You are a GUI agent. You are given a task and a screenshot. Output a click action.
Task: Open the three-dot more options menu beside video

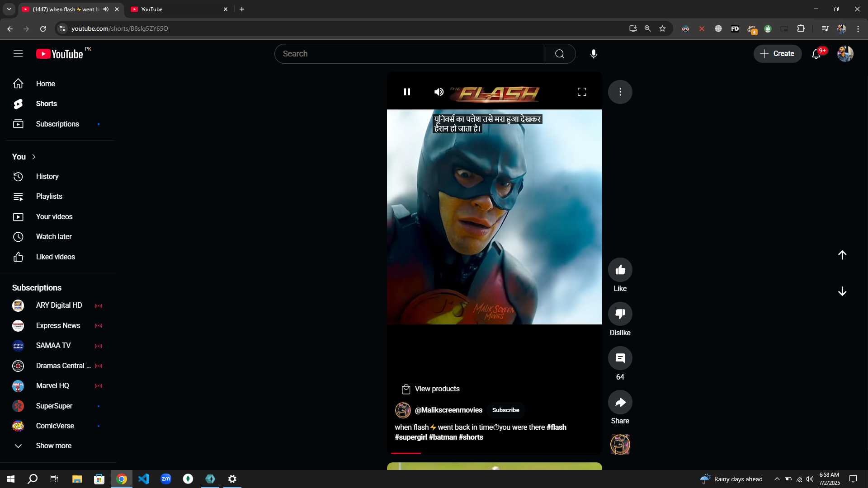[x=620, y=92]
